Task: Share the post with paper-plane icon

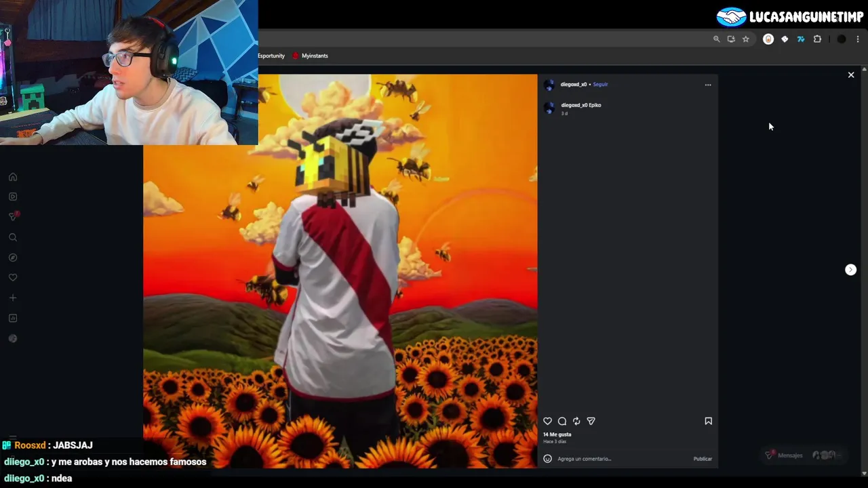Action: click(591, 421)
